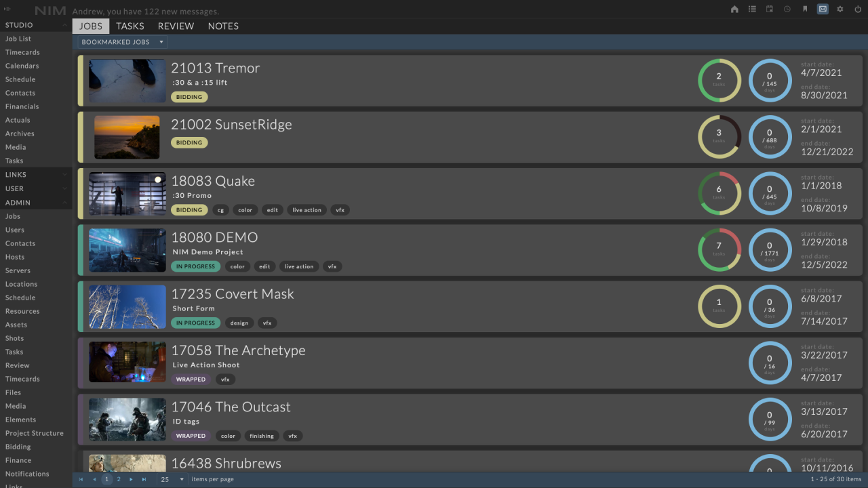This screenshot has height=488, width=868.
Task: Open the Bookmarked Jobs dropdown
Action: [122, 42]
